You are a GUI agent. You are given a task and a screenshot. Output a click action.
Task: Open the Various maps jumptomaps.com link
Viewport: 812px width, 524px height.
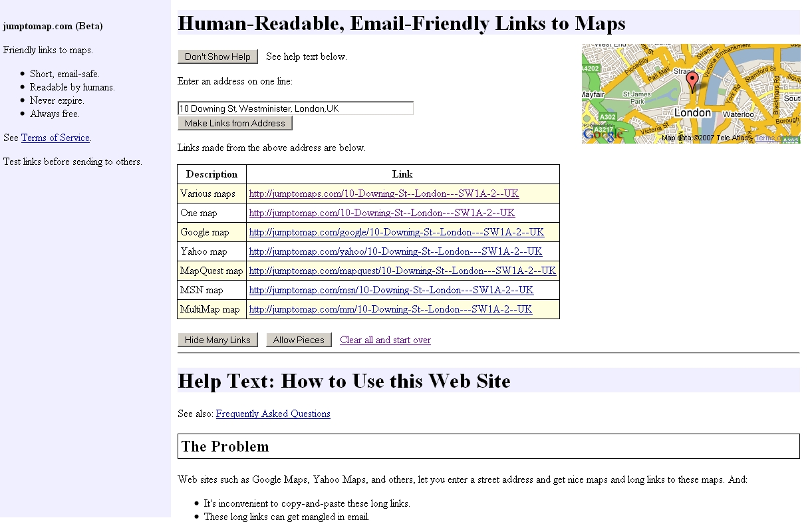click(x=384, y=194)
